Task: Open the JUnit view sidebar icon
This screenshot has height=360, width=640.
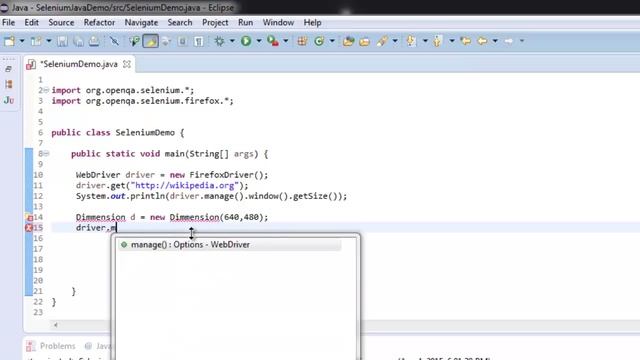Action: pos(9,100)
